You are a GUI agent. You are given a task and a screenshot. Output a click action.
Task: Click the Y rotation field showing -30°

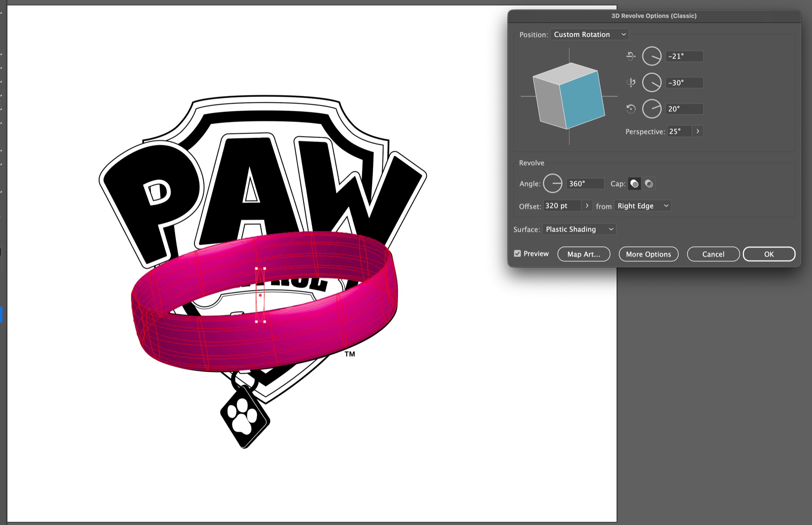click(x=685, y=82)
